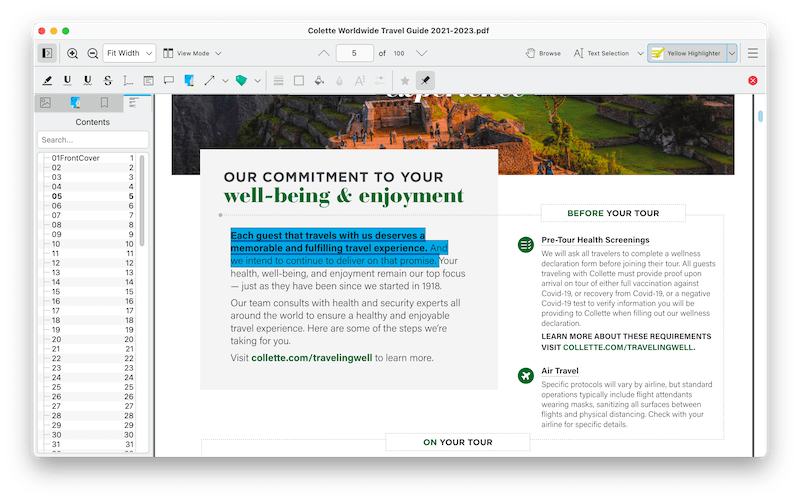Screen dimensions: 800x501
Task: Toggle the sidebar panel button
Action: coord(46,53)
